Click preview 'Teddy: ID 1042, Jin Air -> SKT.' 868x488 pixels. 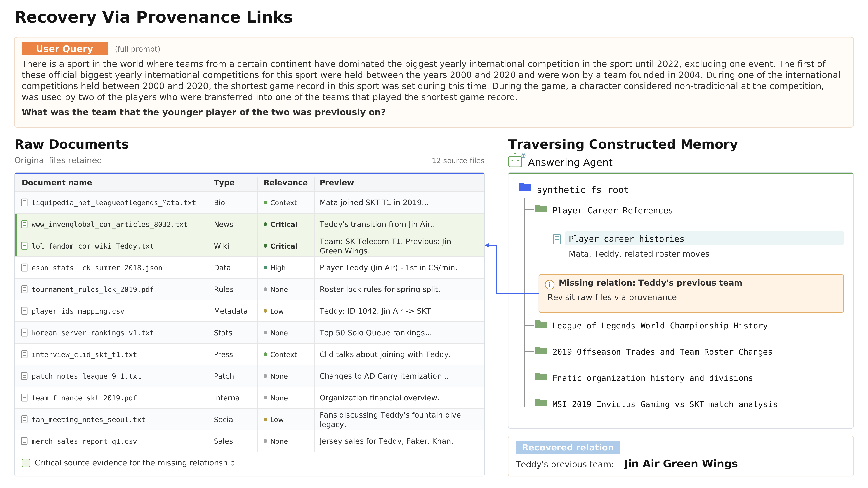[376, 311]
